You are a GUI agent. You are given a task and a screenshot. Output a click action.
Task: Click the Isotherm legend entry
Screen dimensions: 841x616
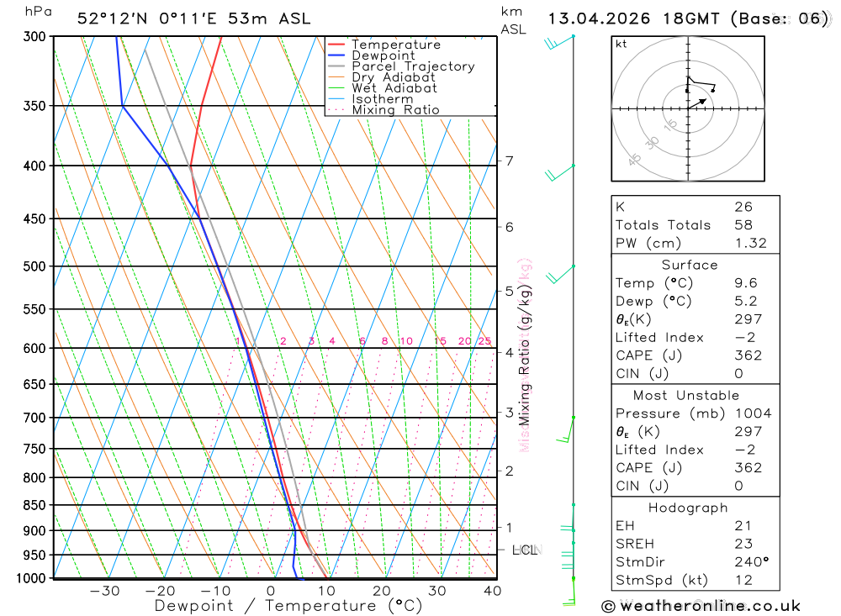(x=383, y=99)
